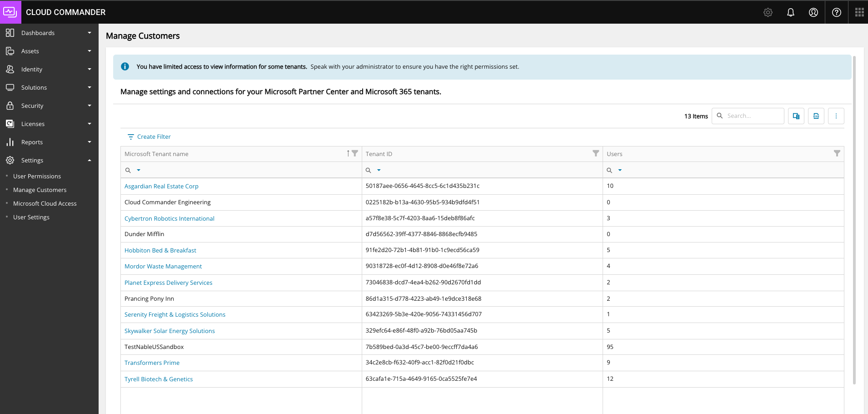Select the Licenses icon in sidebar

click(x=10, y=123)
